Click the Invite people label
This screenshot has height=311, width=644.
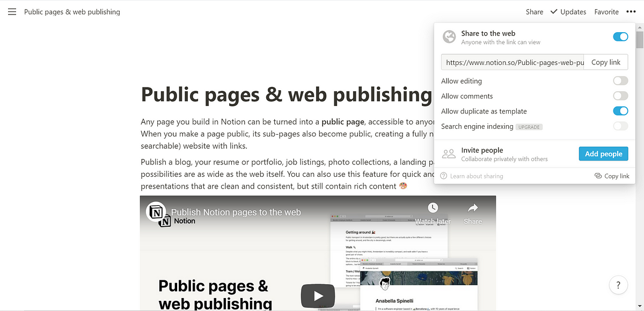click(482, 150)
